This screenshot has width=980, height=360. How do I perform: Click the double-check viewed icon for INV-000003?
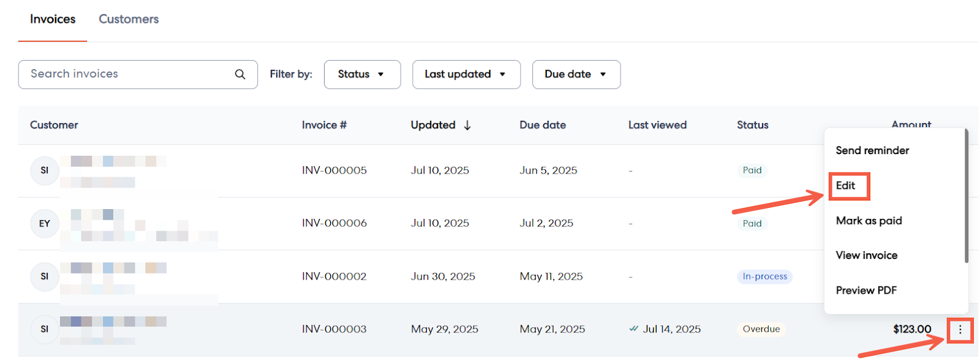pyautogui.click(x=633, y=329)
